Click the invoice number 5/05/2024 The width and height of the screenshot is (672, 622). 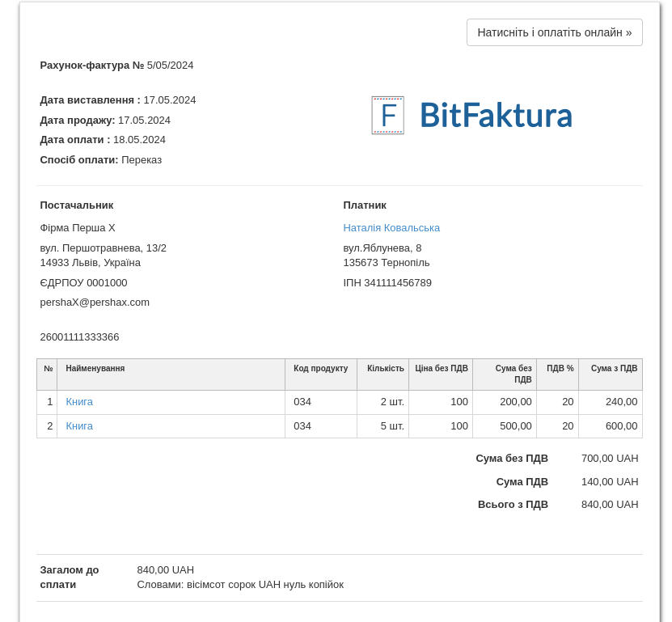point(170,66)
